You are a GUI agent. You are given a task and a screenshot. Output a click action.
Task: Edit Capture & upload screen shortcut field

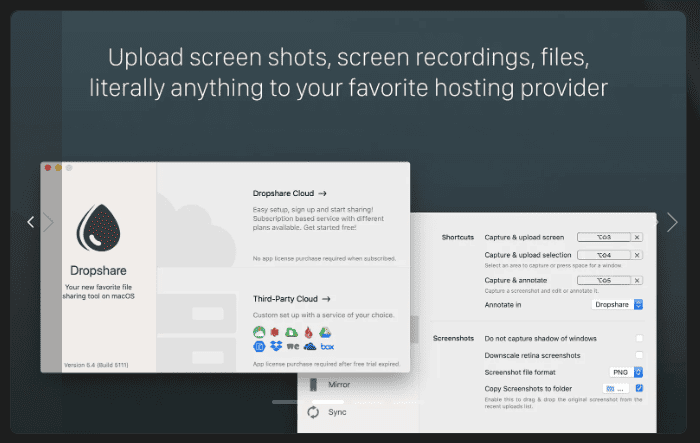coord(604,237)
